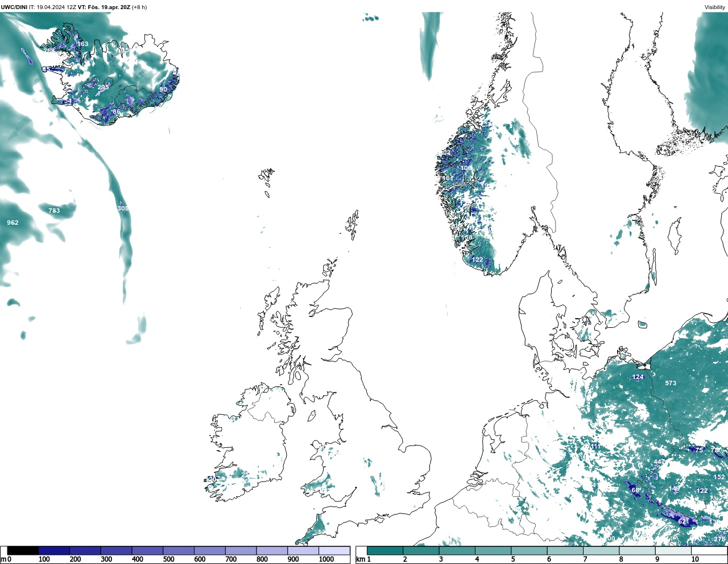
Task: Select the '149' value label
Action: point(674,488)
